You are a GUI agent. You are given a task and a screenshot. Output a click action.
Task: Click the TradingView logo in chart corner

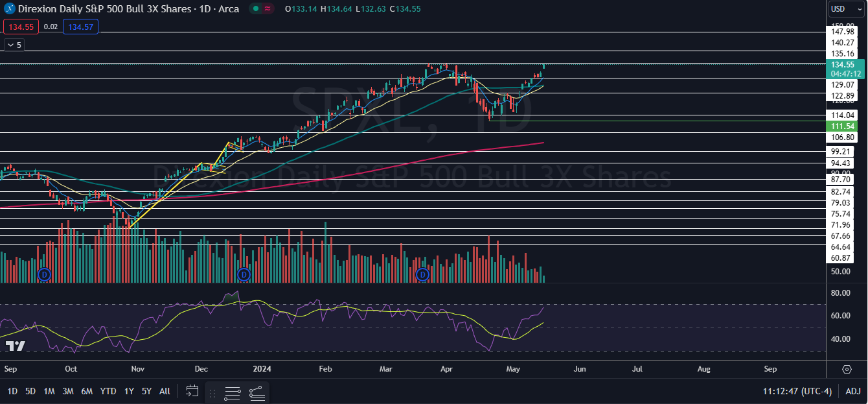coord(15,346)
